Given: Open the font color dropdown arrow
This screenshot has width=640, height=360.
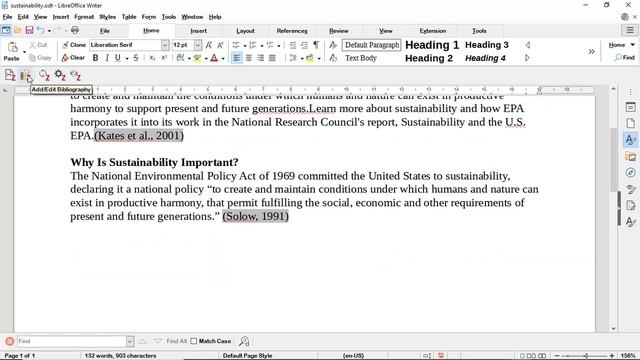Looking at the screenshot, I should pyautogui.click(x=223, y=58).
